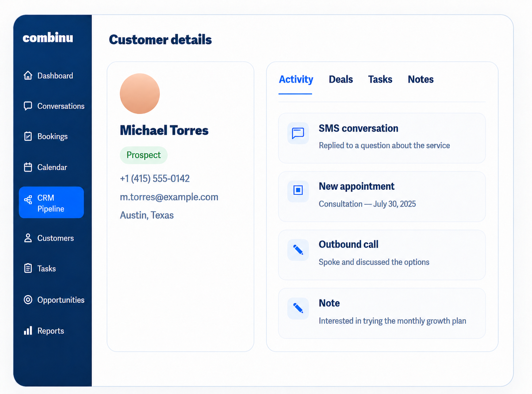Switch to the Notes tab

point(421,79)
